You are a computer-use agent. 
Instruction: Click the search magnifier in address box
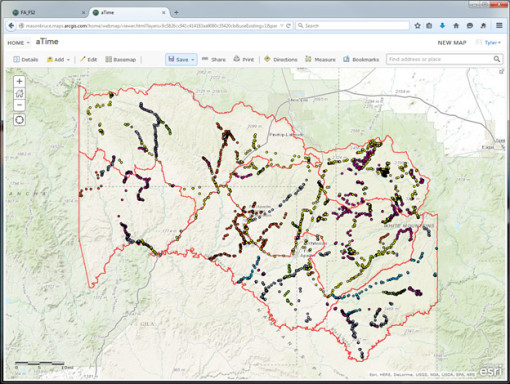click(497, 59)
